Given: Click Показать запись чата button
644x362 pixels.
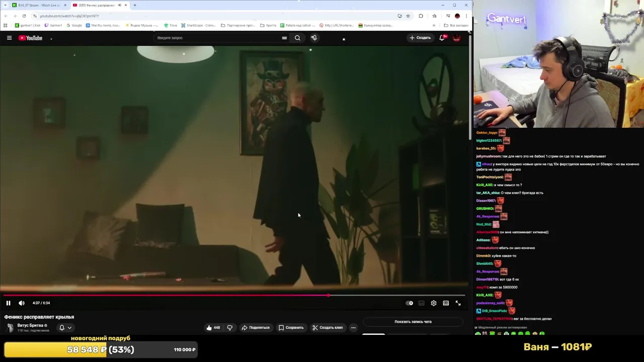Looking at the screenshot, I should coord(413,322).
